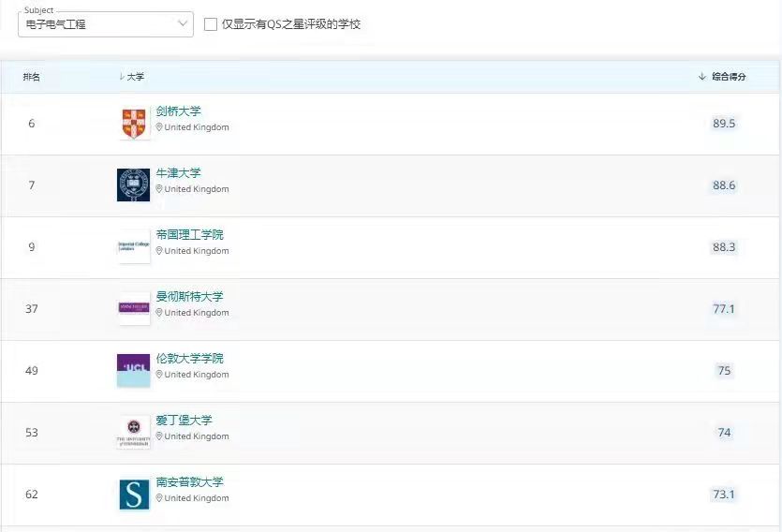Image resolution: width=782 pixels, height=532 pixels.
Task: Sort by 大学 column header
Action: coord(132,77)
